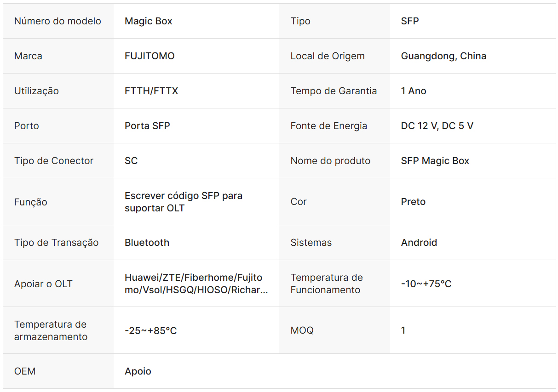Click the '-10~+75°C' operating temperature value
This screenshot has width=558, height=392.
pos(426,284)
